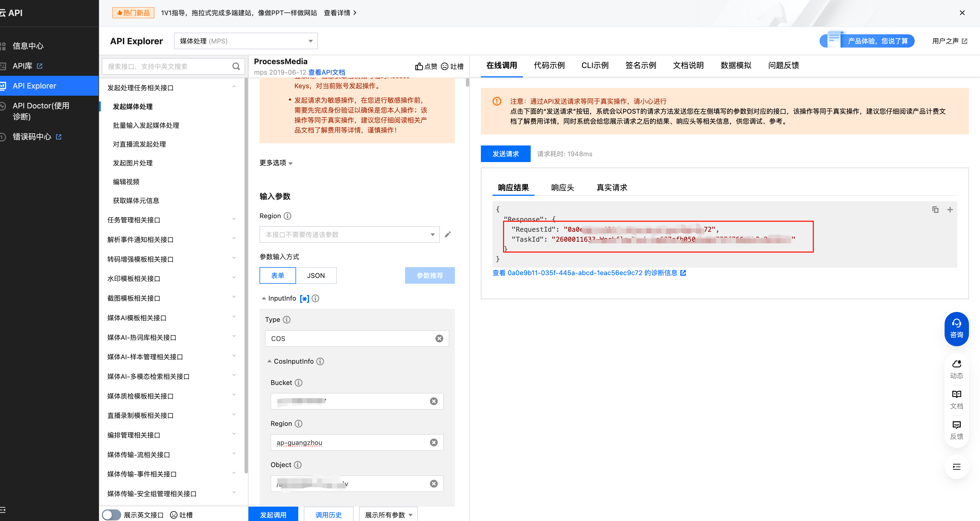Open the 咨询 headset support button
Image resolution: width=980 pixels, height=521 pixels.
(x=956, y=329)
